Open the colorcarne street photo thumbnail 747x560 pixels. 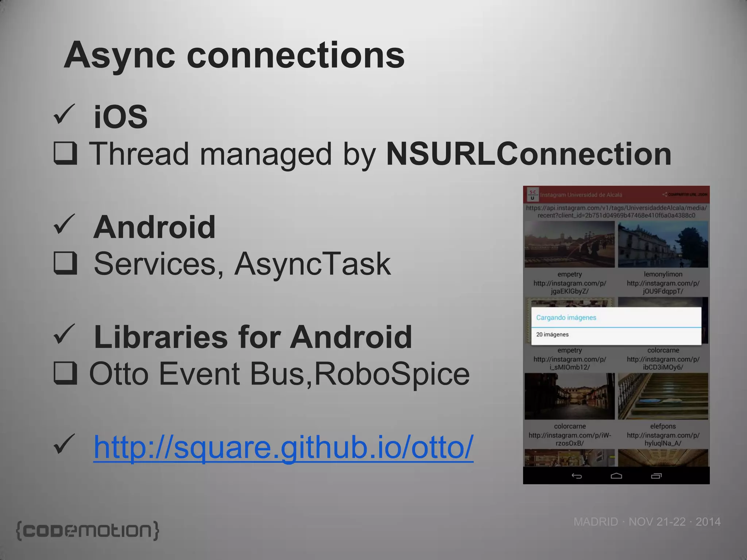coord(570,396)
